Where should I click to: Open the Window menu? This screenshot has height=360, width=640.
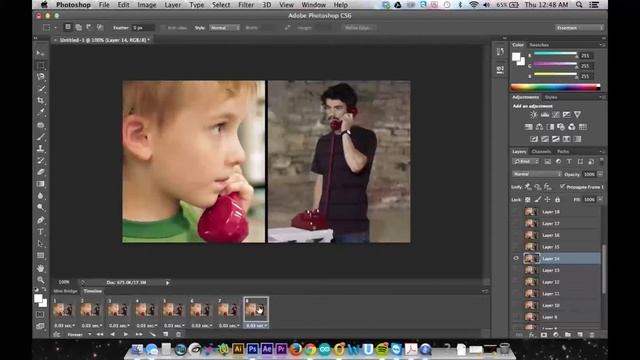313,5
